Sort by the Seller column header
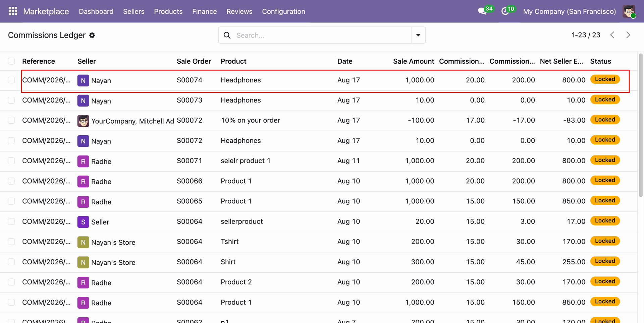Image resolution: width=644 pixels, height=323 pixels. [87, 61]
